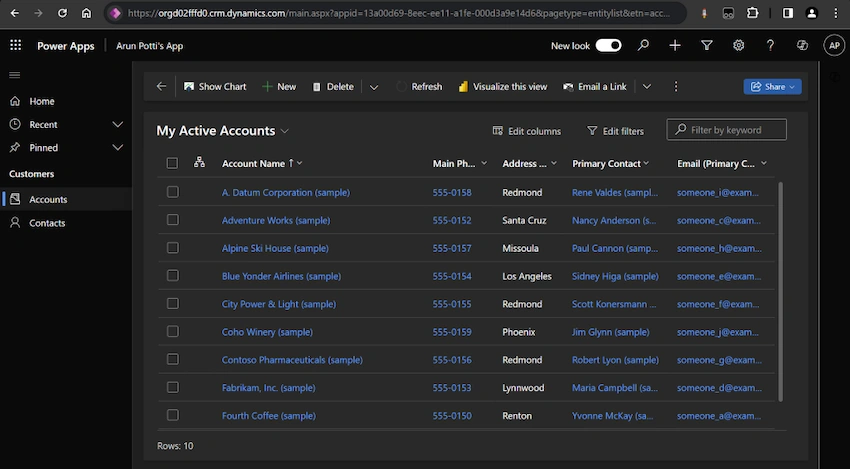
Task: Click the search magnifier in the header
Action: pyautogui.click(x=643, y=46)
